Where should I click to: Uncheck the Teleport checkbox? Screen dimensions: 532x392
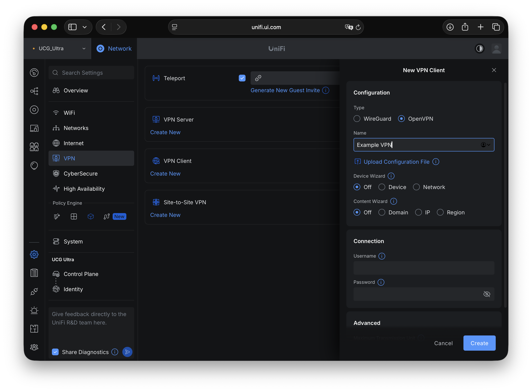tap(242, 78)
